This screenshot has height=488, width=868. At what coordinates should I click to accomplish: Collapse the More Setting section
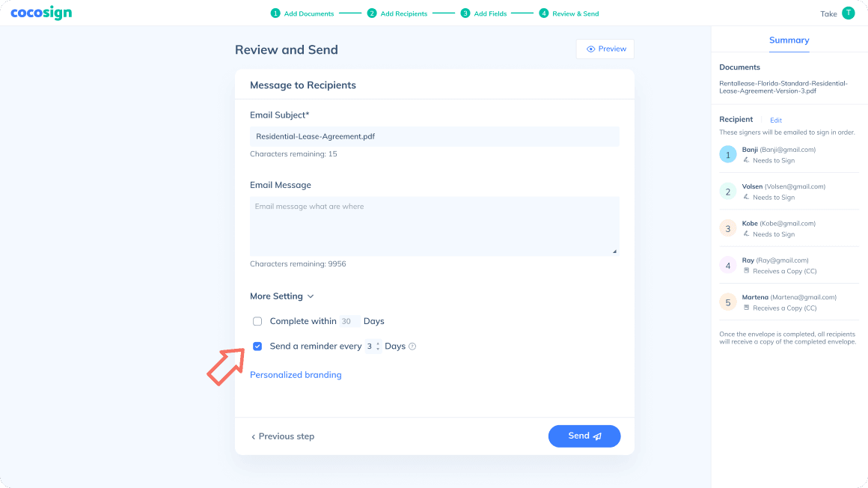click(282, 296)
